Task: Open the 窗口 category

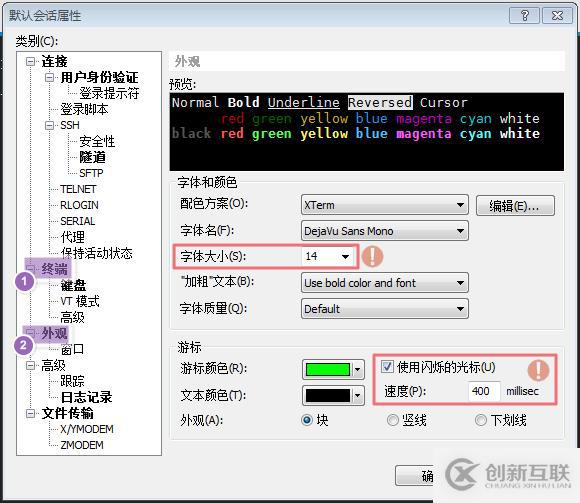Action: 72,349
